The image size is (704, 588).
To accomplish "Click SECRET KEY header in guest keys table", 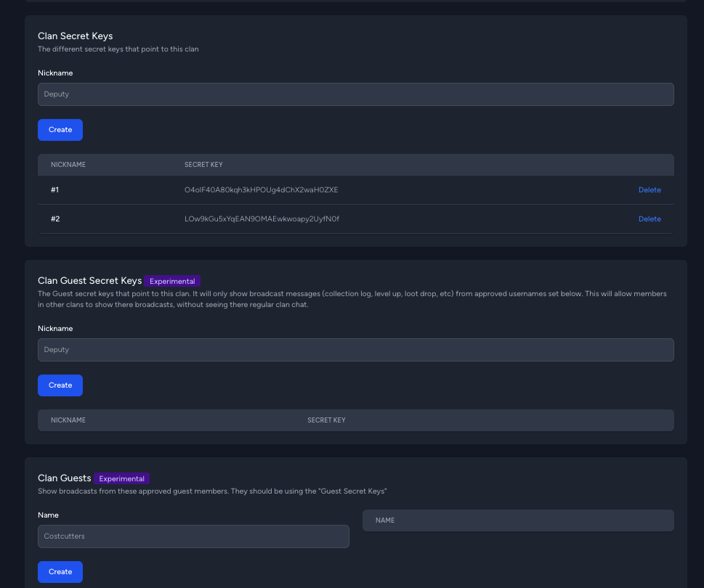I will click(x=326, y=420).
